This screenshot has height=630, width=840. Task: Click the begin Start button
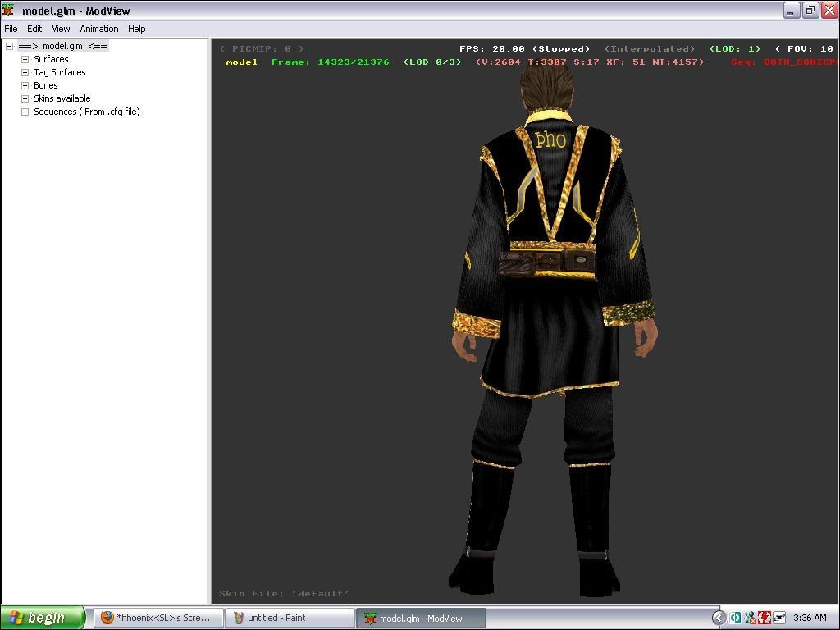pyautogui.click(x=43, y=618)
